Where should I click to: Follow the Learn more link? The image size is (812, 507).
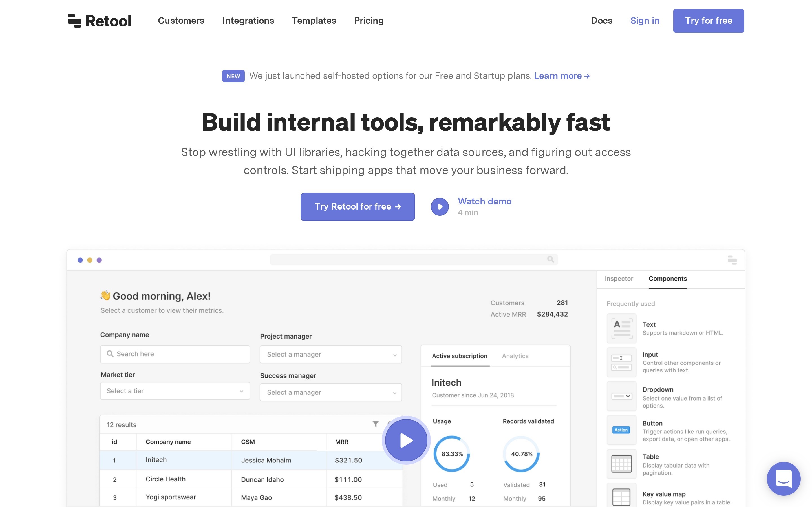point(561,76)
